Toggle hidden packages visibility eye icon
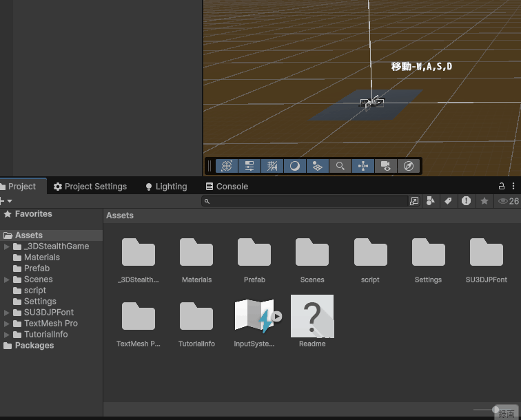 503,201
